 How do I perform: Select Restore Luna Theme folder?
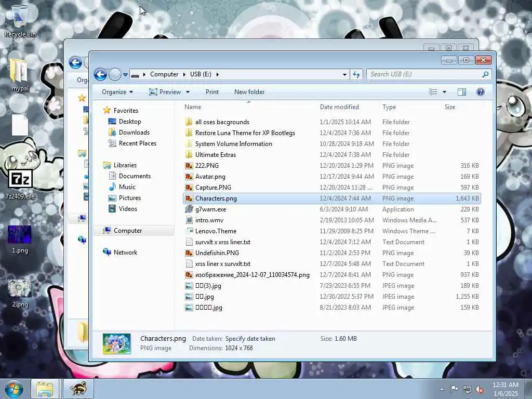(x=245, y=133)
